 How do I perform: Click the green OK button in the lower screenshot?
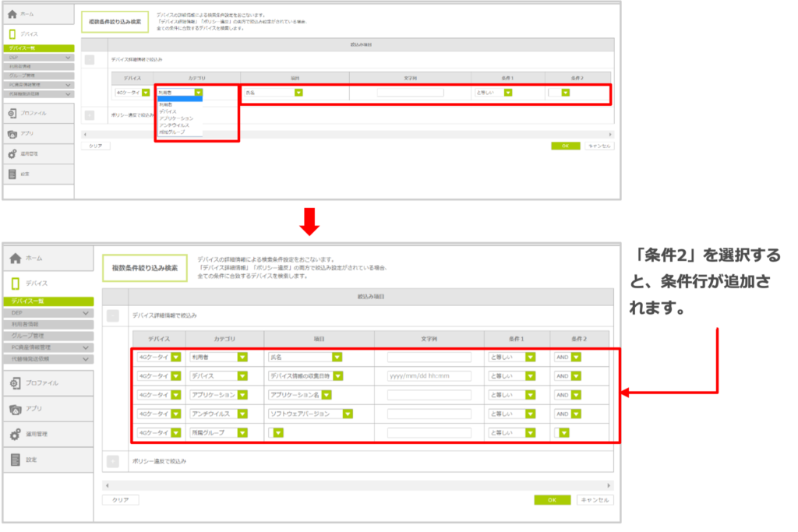coord(552,500)
